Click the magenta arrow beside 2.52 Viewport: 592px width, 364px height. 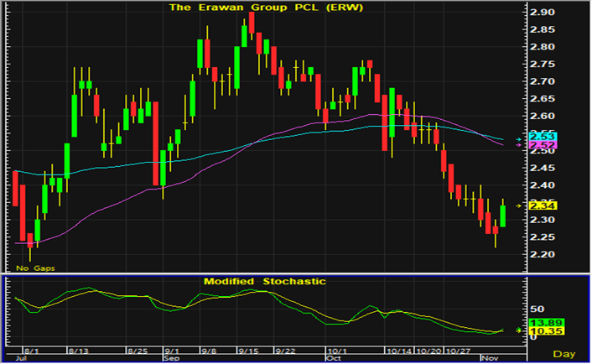(520, 145)
